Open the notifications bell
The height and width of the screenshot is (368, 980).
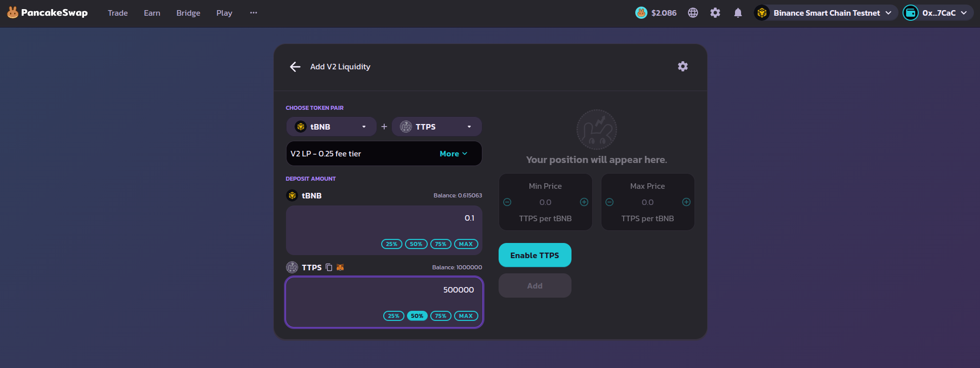738,13
